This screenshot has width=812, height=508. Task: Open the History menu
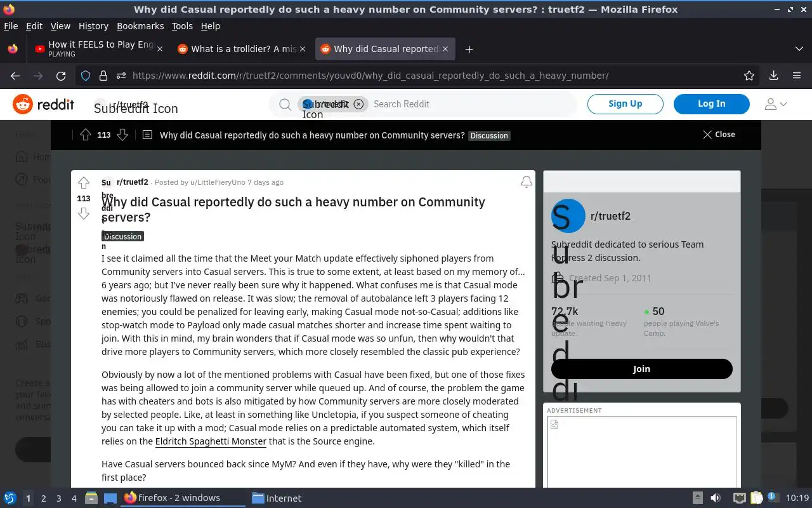coord(93,26)
